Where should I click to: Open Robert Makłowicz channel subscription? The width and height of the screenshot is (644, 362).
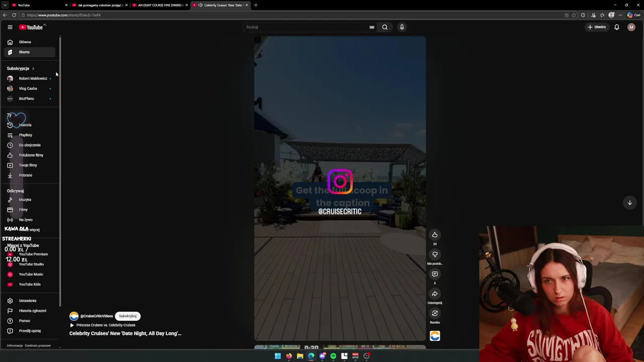[x=29, y=78]
